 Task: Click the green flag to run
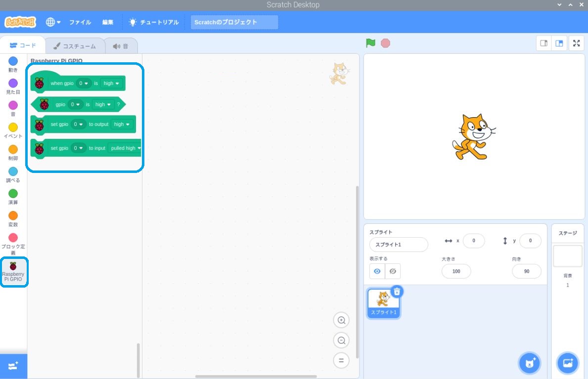(x=370, y=43)
